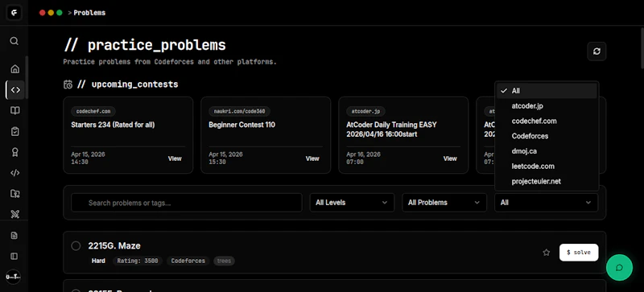Click the codechef.com tag on Starters card
This screenshot has width=644, height=292.
pyautogui.click(x=93, y=111)
